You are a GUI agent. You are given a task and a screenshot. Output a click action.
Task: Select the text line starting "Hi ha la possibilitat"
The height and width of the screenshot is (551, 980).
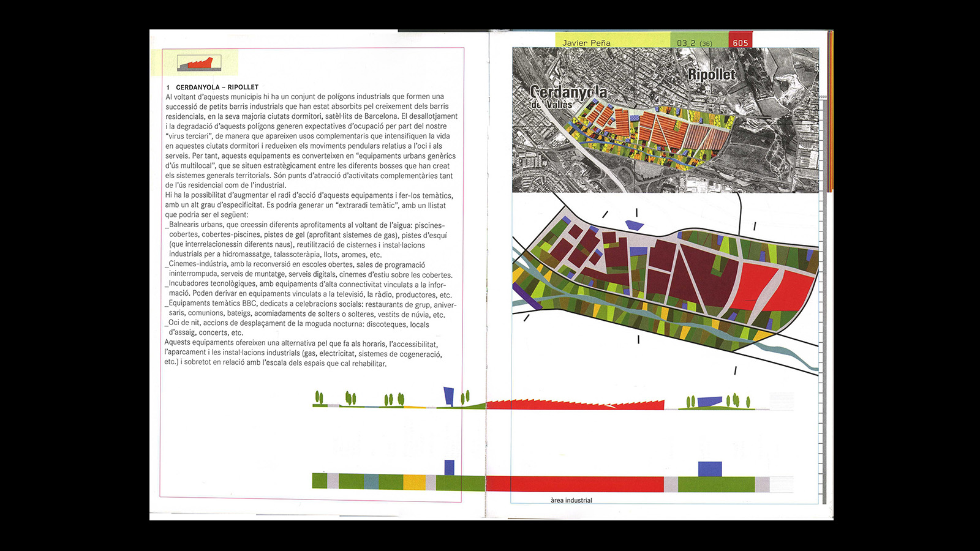(x=309, y=195)
